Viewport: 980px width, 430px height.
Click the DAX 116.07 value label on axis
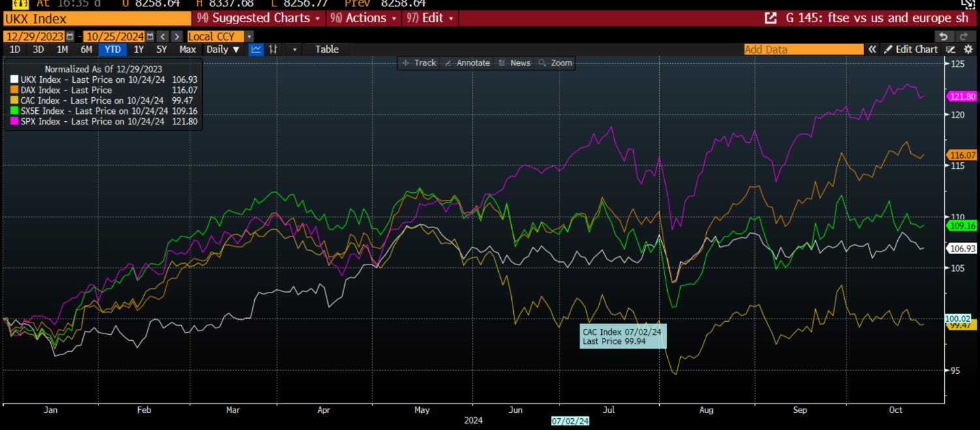pos(962,155)
